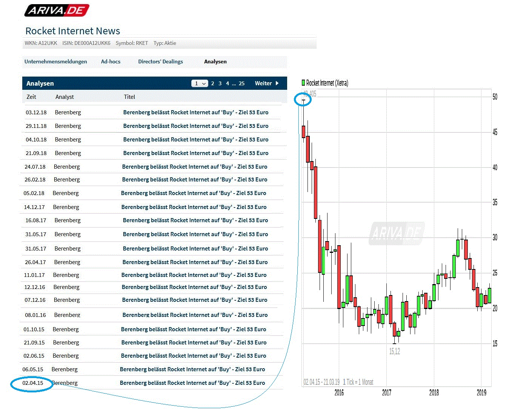Image resolution: width=532 pixels, height=409 pixels.
Task: Click the arrow icon next to Weiter
Action: (277, 83)
